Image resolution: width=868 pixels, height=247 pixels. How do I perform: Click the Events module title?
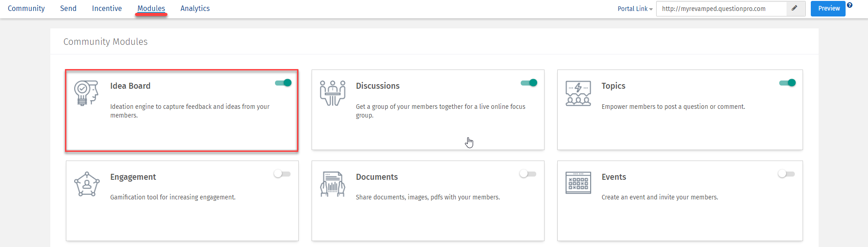pos(614,177)
